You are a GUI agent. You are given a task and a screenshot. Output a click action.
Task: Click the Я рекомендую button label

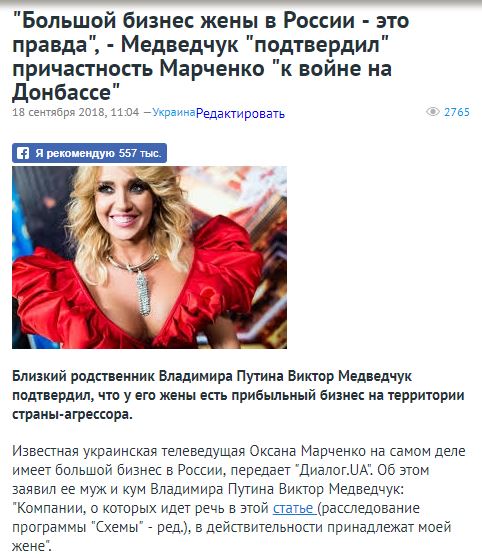[x=75, y=153]
